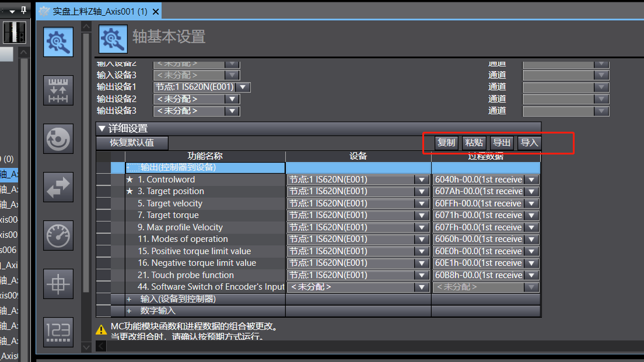Open the Controlword device dropdown
Screen dimensions: 644x362
pos(422,180)
